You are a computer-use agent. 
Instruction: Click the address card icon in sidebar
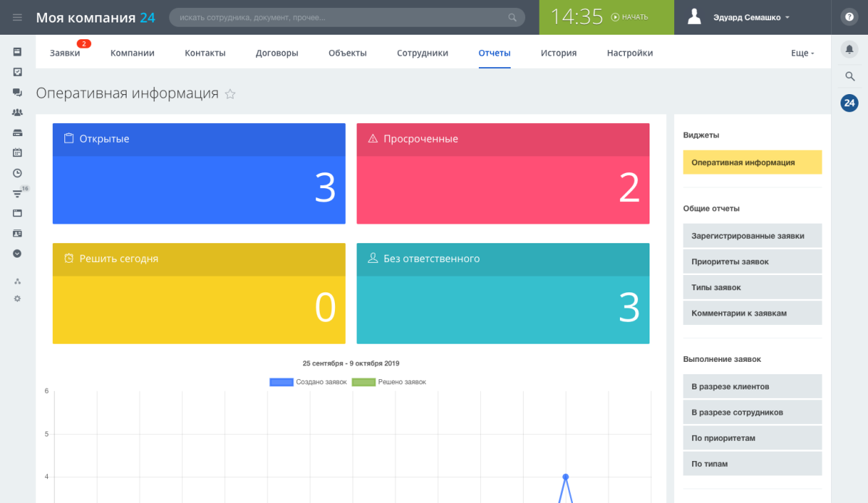(x=17, y=233)
